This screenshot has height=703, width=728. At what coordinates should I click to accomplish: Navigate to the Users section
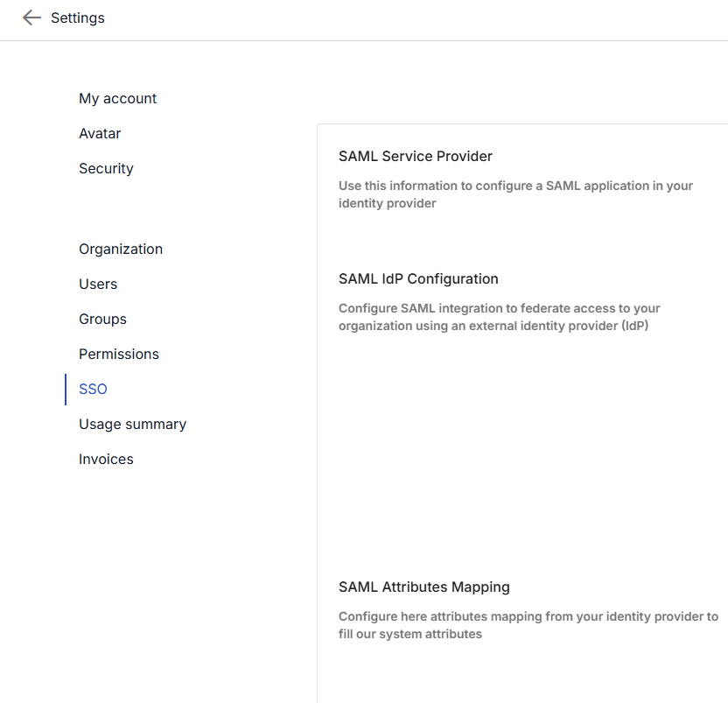[98, 285]
